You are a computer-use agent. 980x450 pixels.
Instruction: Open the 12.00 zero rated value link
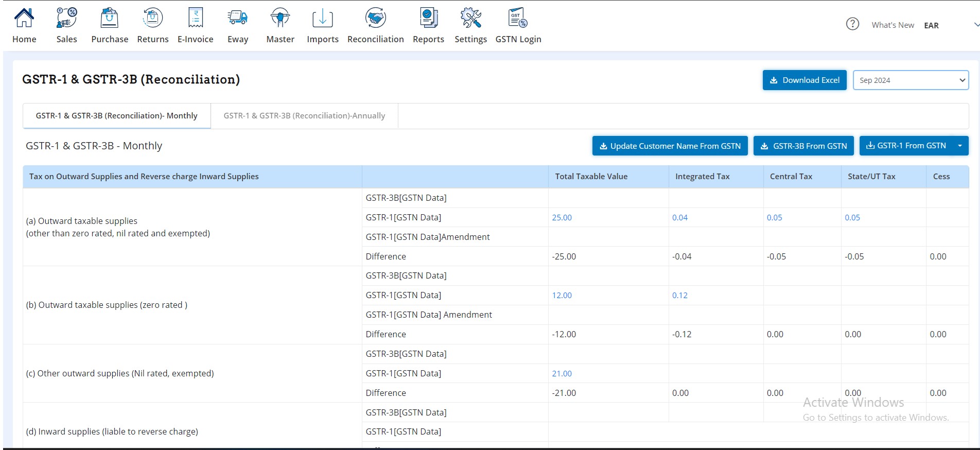coord(562,296)
